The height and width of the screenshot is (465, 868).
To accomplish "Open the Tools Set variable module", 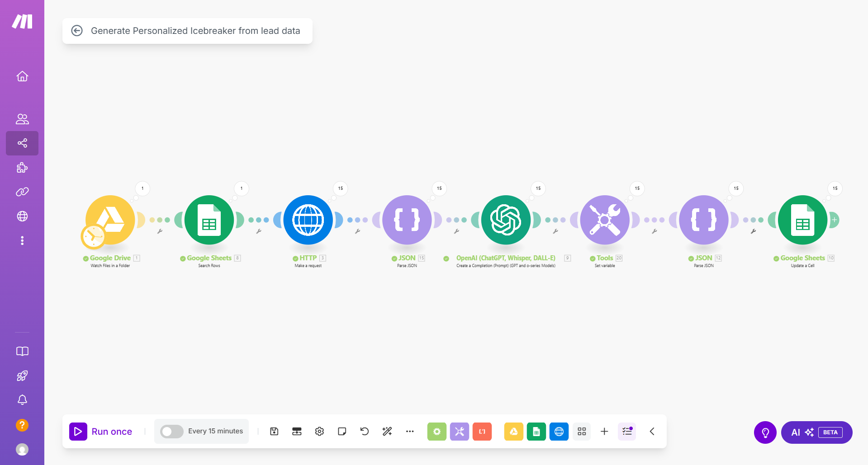I will (605, 220).
